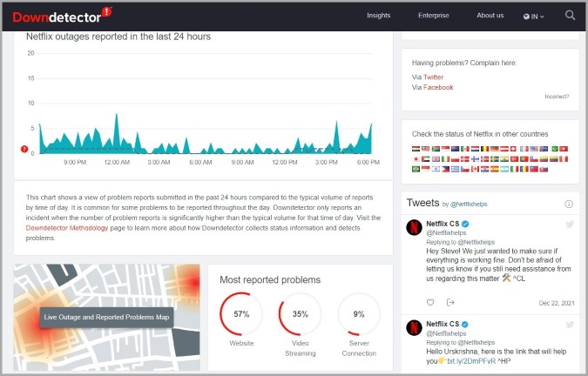Image resolution: width=588 pixels, height=376 pixels.
Task: Click Twitter bird icon on Hey Steve tweet
Action: [x=570, y=224]
